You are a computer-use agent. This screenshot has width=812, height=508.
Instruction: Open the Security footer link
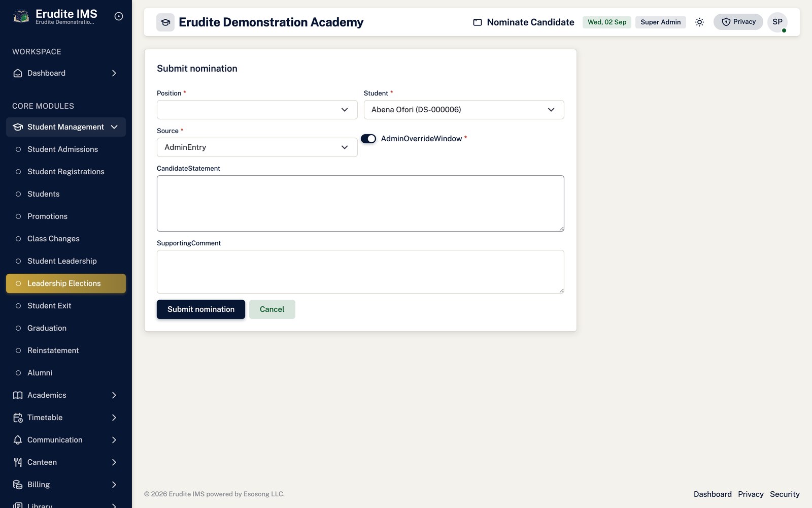[x=785, y=494]
